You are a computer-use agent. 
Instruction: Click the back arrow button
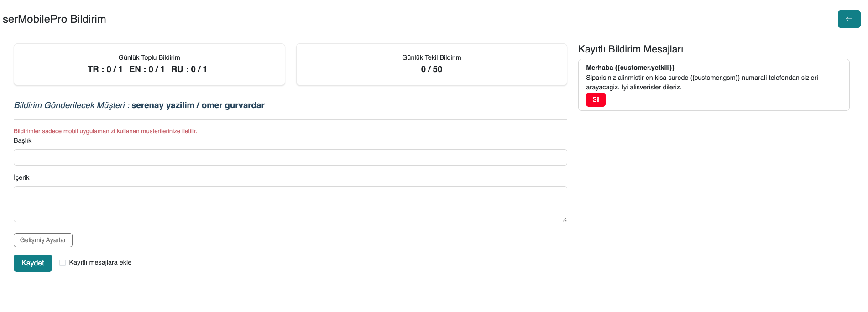click(849, 19)
